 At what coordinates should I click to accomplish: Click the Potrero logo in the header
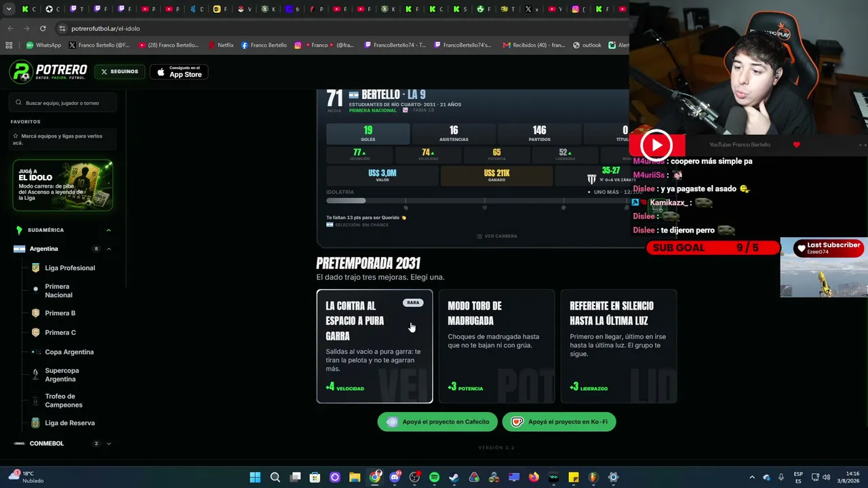coord(48,71)
